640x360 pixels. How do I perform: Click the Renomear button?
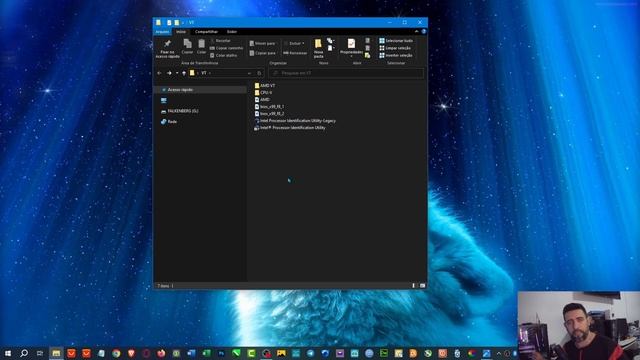click(295, 53)
